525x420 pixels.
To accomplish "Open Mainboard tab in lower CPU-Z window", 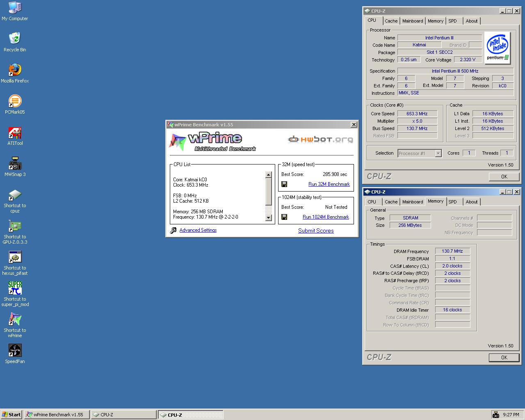I will coord(413,202).
